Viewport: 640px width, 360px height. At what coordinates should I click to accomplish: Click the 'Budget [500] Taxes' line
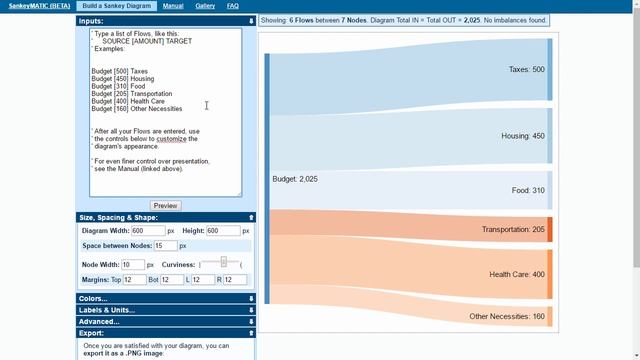click(x=120, y=71)
